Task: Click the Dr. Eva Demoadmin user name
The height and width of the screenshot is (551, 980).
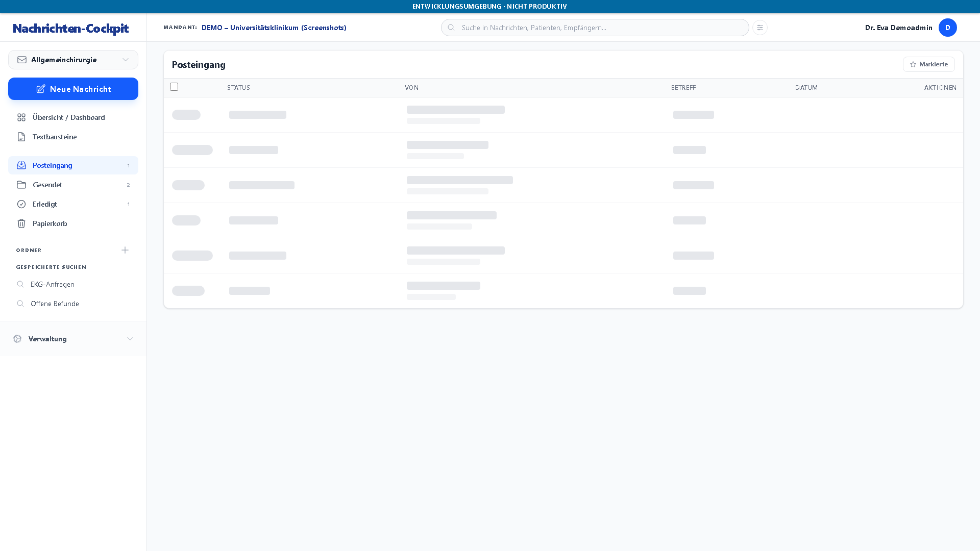Action: 898,28
